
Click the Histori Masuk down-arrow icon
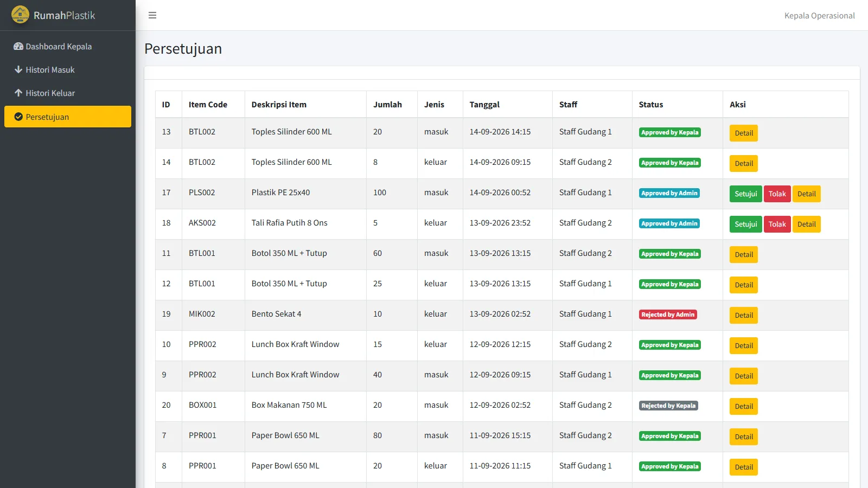(18, 70)
